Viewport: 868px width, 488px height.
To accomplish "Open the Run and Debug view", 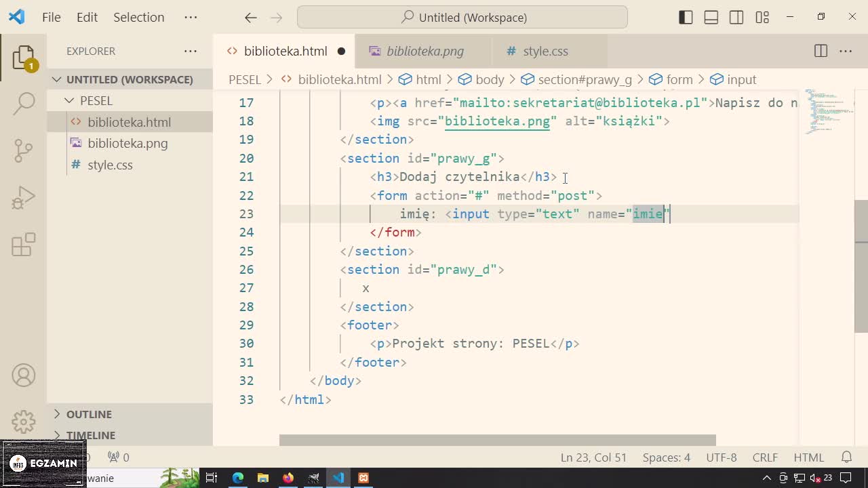I will coord(23,198).
